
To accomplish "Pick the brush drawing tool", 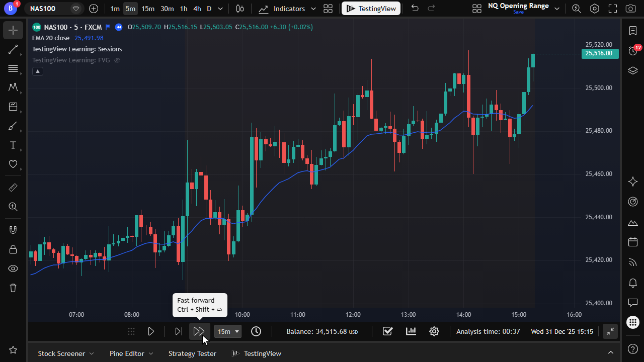I will point(13,126).
